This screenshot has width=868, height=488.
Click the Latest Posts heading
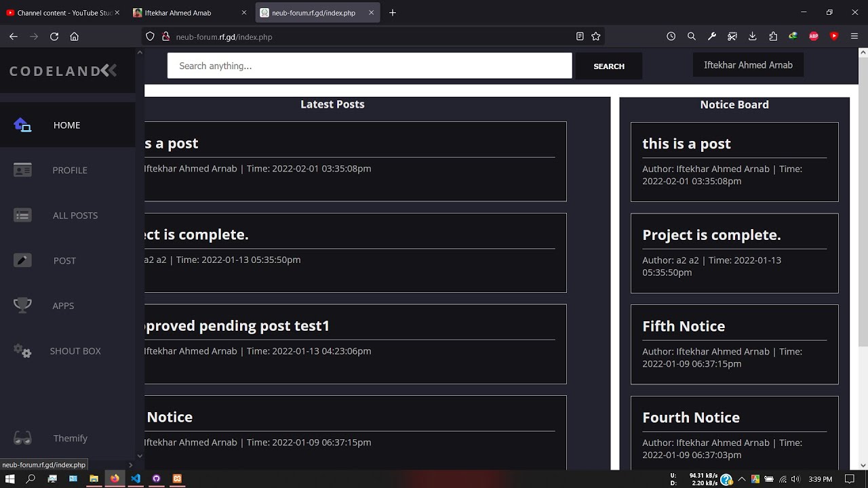332,104
